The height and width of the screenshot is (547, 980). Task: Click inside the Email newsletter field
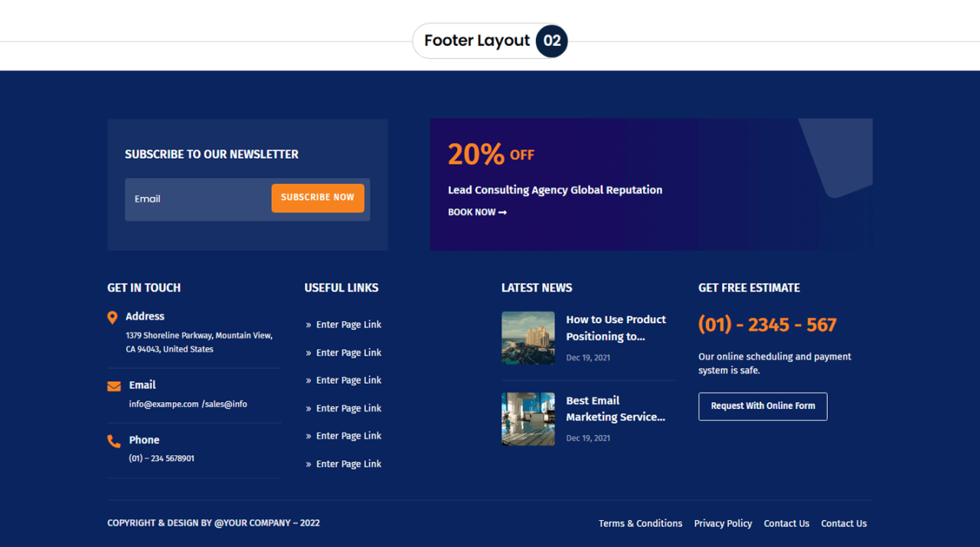click(x=191, y=198)
